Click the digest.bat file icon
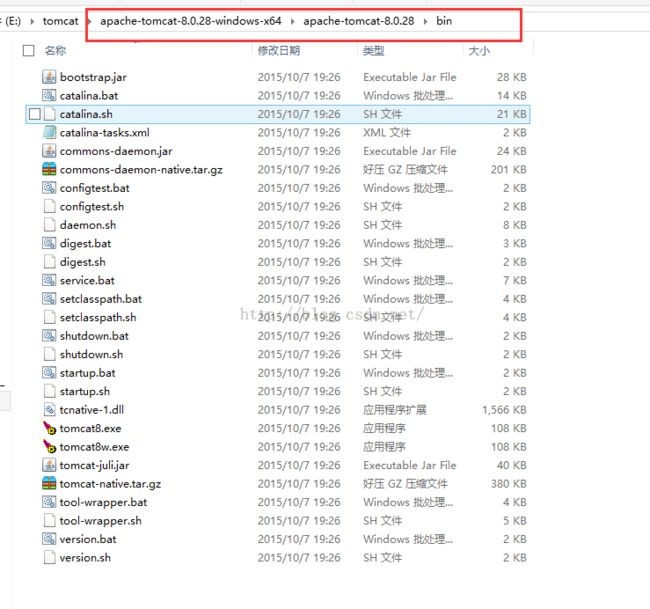This screenshot has height=609, width=650. pos(49,243)
